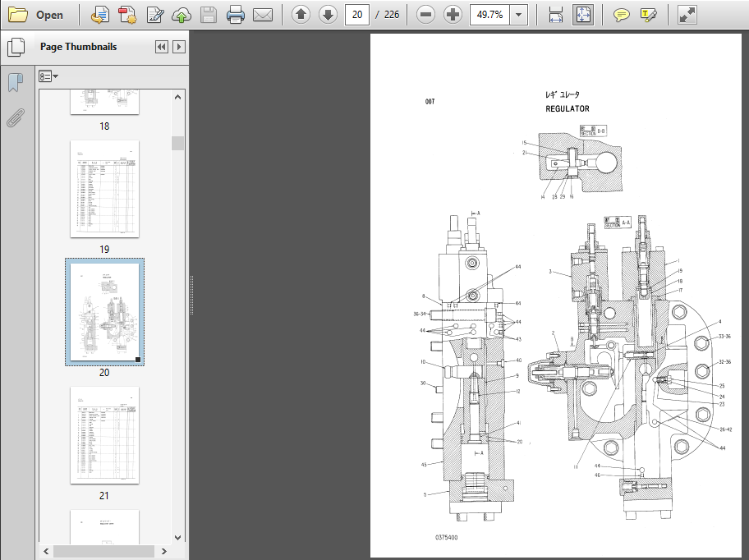749x560 pixels.
Task: Click the page label 18 in thumbnails
Action: pyautogui.click(x=104, y=126)
